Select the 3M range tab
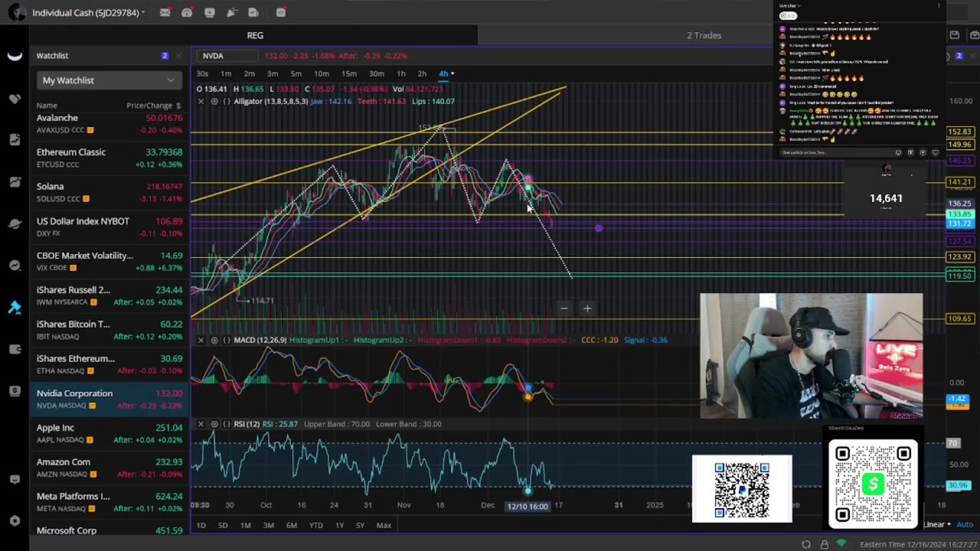 coord(269,525)
